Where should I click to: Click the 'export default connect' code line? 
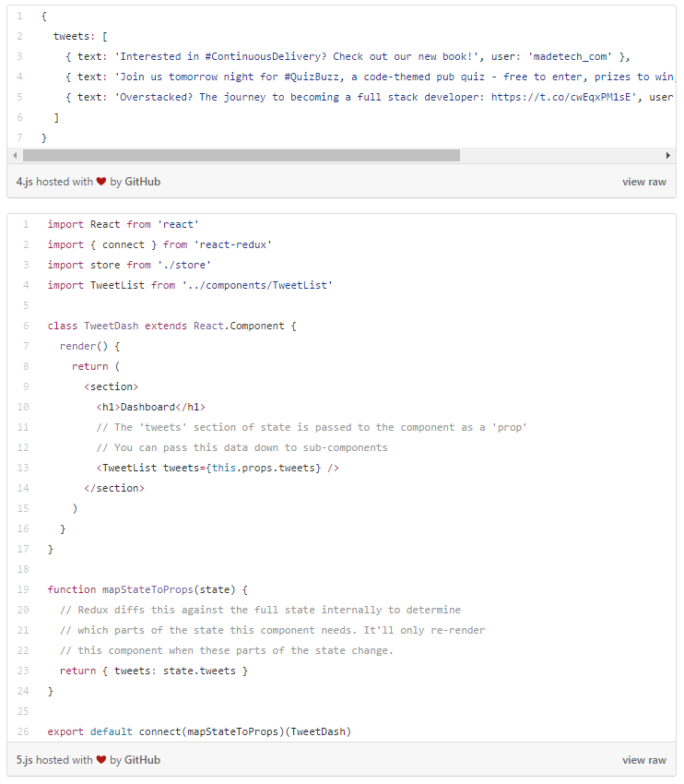[x=199, y=731]
